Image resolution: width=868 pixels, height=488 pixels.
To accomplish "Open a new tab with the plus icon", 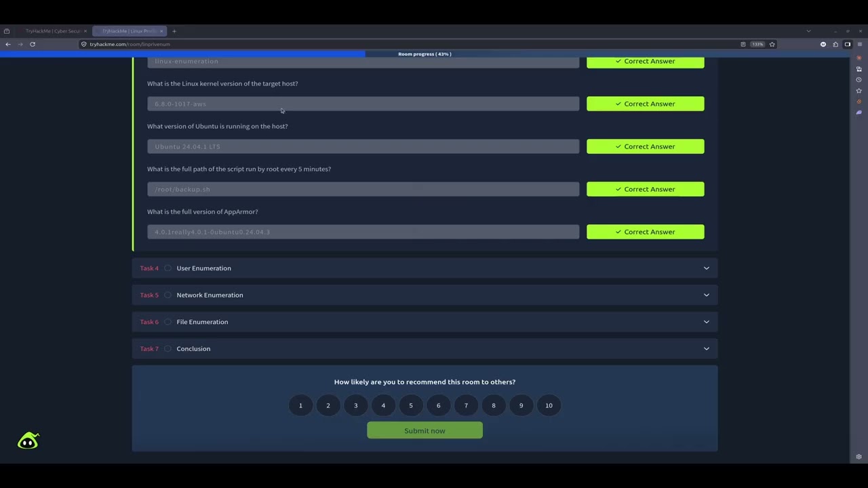I will point(174,31).
